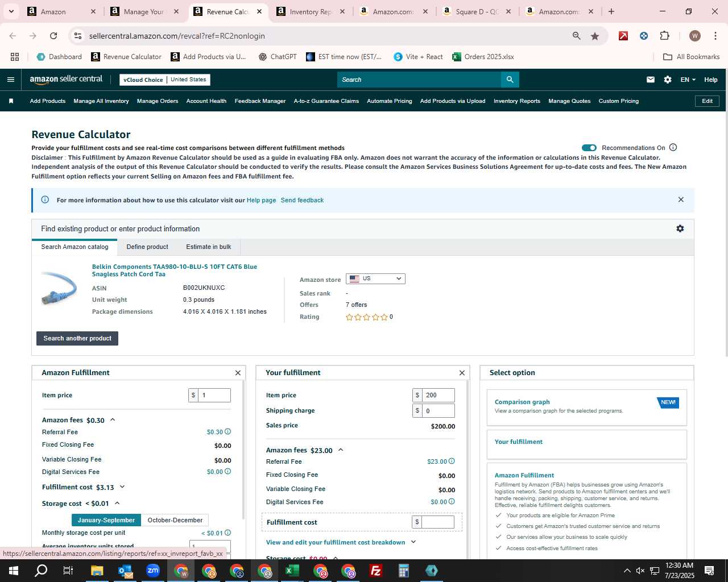The width and height of the screenshot is (728, 582).
Task: Click the 5-star rating display
Action: [x=367, y=317]
